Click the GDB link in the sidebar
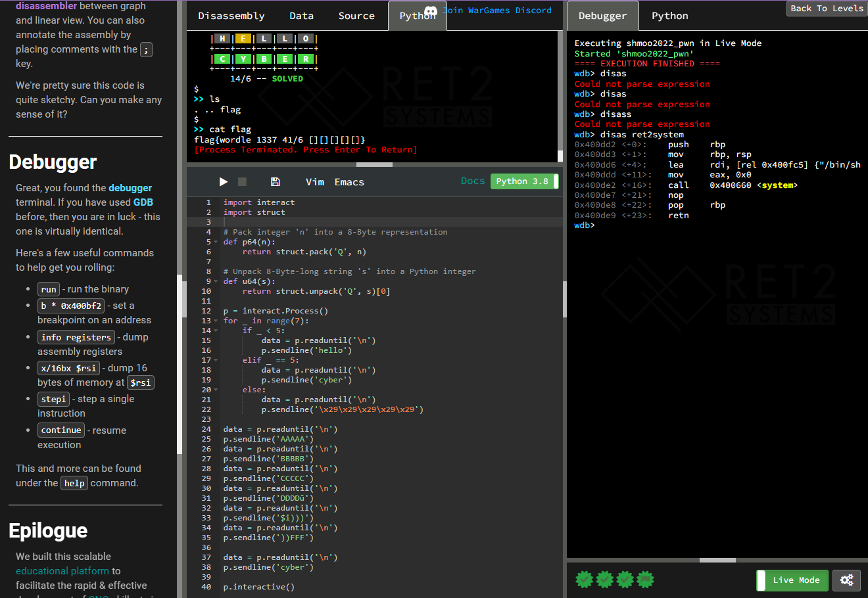The width and height of the screenshot is (868, 598). [x=143, y=202]
